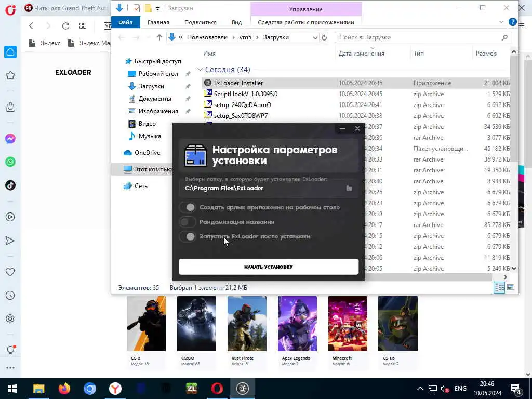The image size is (532, 399).
Task: Select setup_Sax0TQ8WP7 file
Action: [241, 116]
